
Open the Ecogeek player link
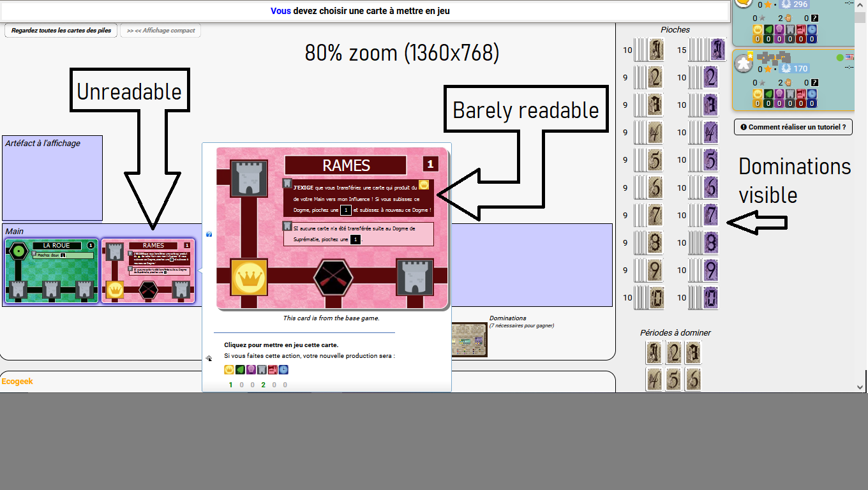(17, 382)
